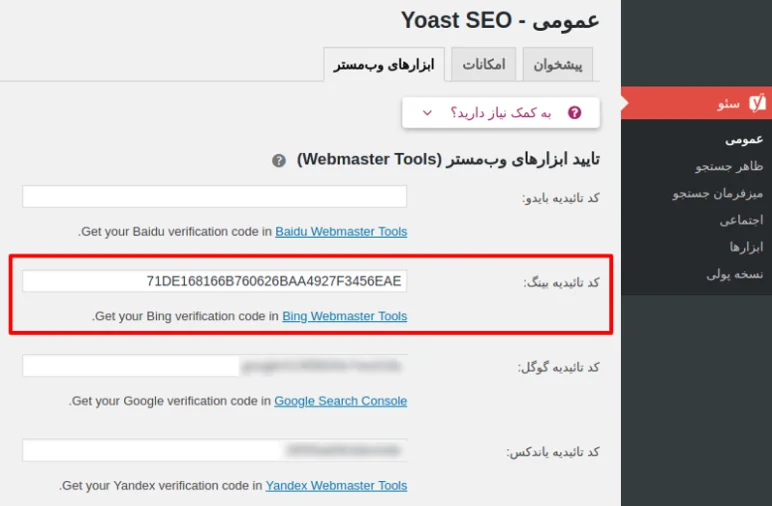This screenshot has height=506, width=772.
Task: Click the Google verification code field
Action: 215,366
